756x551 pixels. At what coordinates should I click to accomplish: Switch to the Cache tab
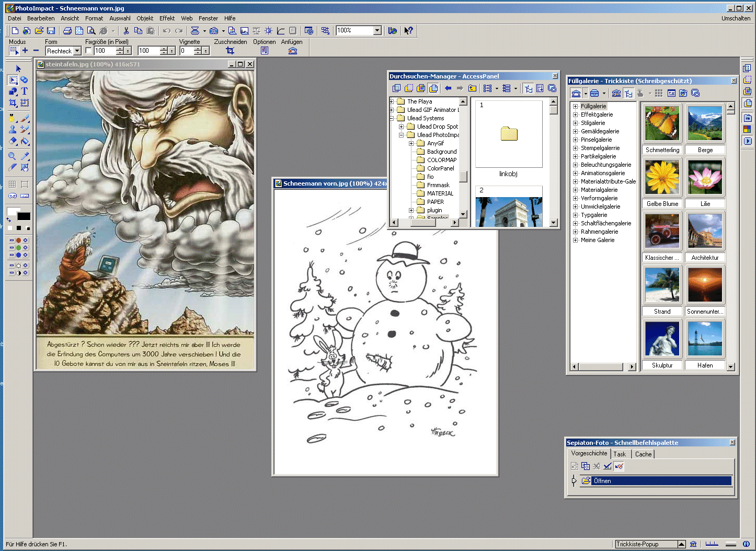click(x=643, y=454)
